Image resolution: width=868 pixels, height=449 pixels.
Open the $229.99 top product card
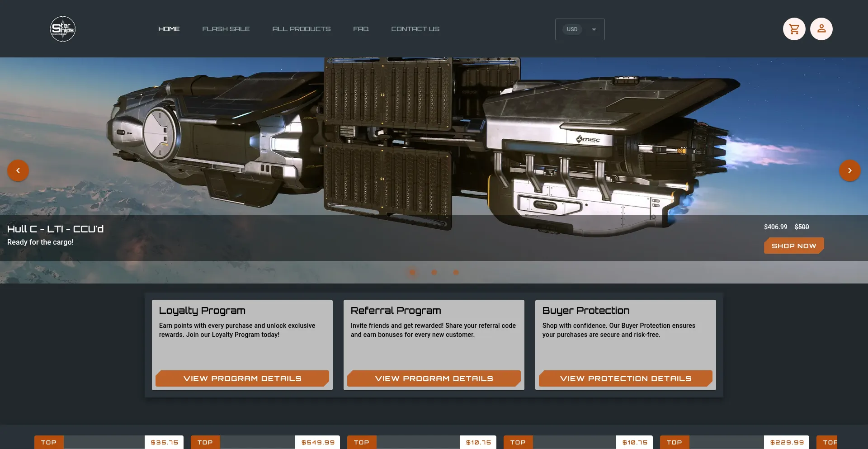[x=735, y=442]
